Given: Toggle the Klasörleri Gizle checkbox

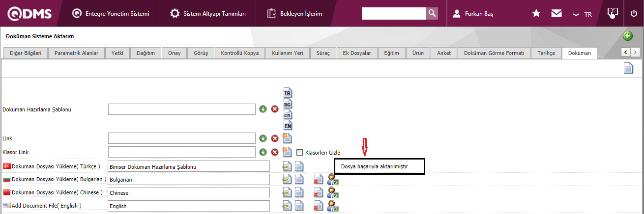Looking at the screenshot, I should pos(299,152).
